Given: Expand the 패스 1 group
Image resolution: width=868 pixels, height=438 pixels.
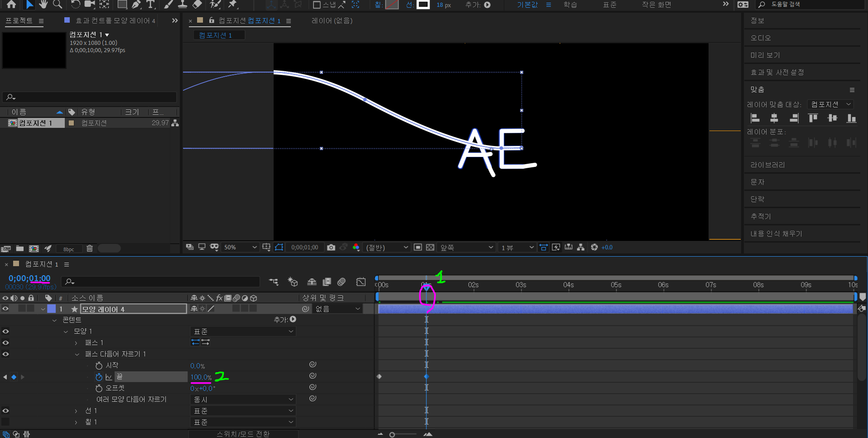Looking at the screenshot, I should tap(76, 343).
